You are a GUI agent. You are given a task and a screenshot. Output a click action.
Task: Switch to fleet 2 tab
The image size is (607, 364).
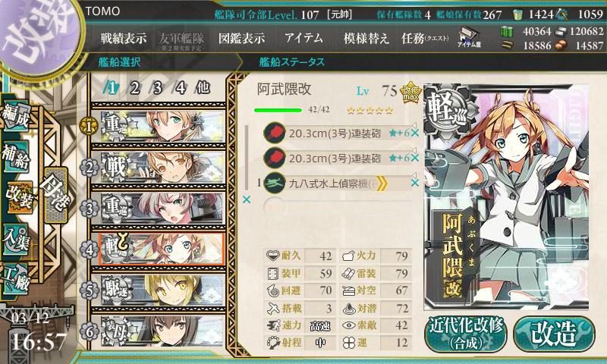point(135,88)
